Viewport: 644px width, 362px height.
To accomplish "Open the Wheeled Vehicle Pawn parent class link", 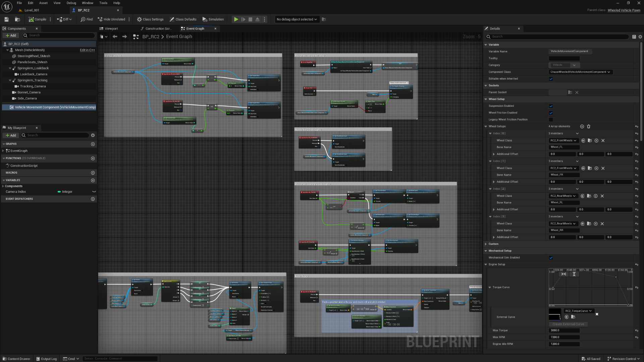I will 624,10.
